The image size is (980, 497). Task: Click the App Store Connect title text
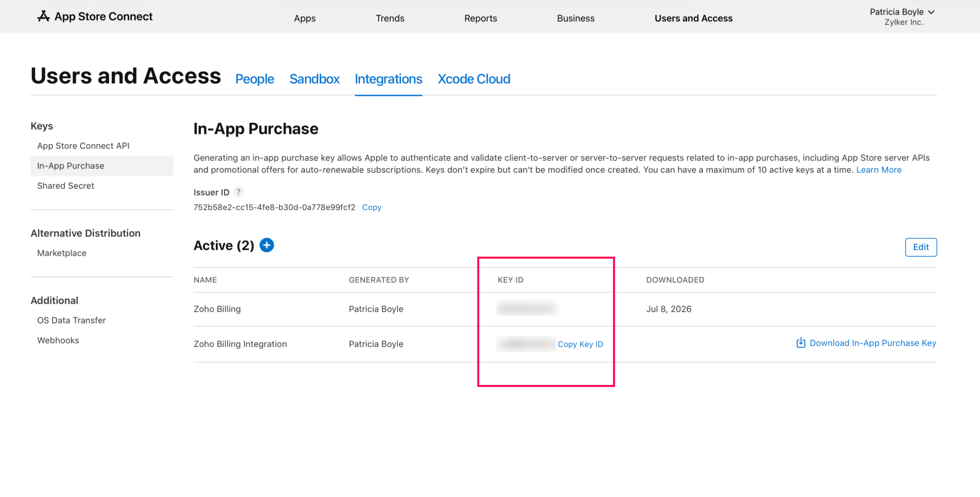coord(104,16)
